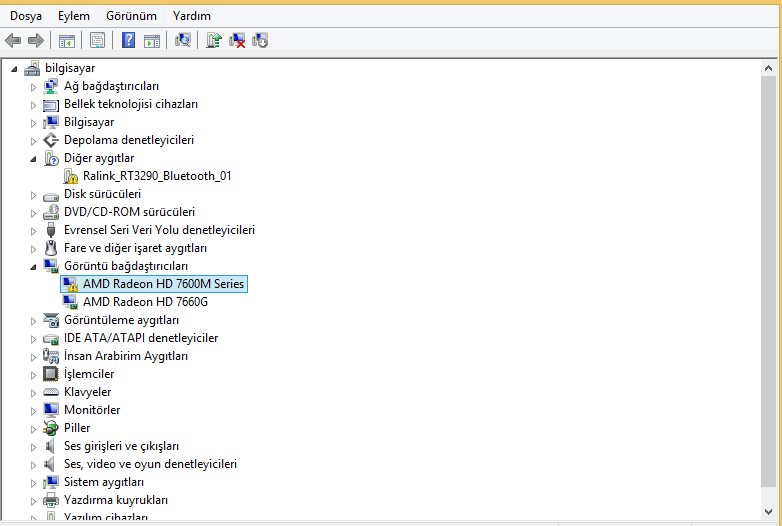Scan for hardware changes icon
The height and width of the screenshot is (526, 782).
[x=183, y=40]
